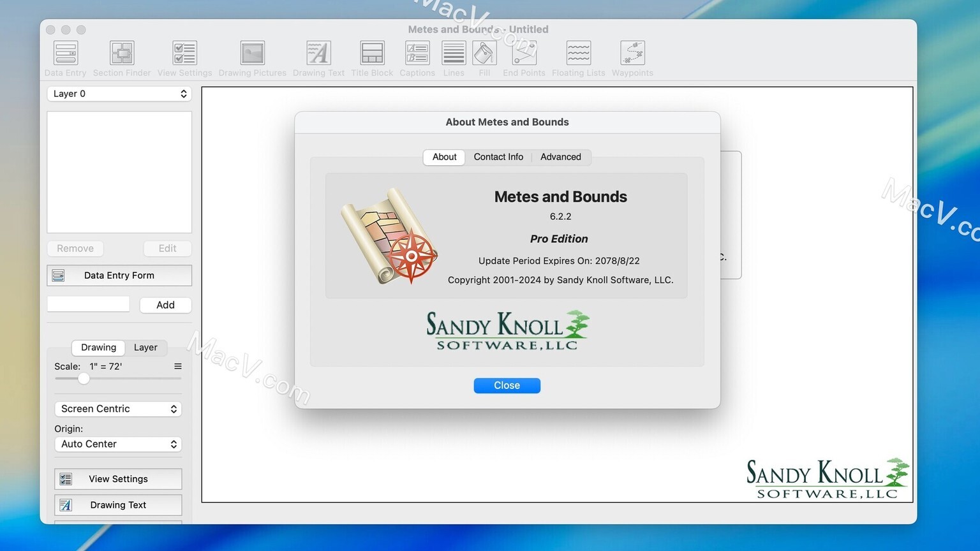Click the Pro Edition label
Image resolution: width=980 pixels, height=551 pixels.
(559, 239)
